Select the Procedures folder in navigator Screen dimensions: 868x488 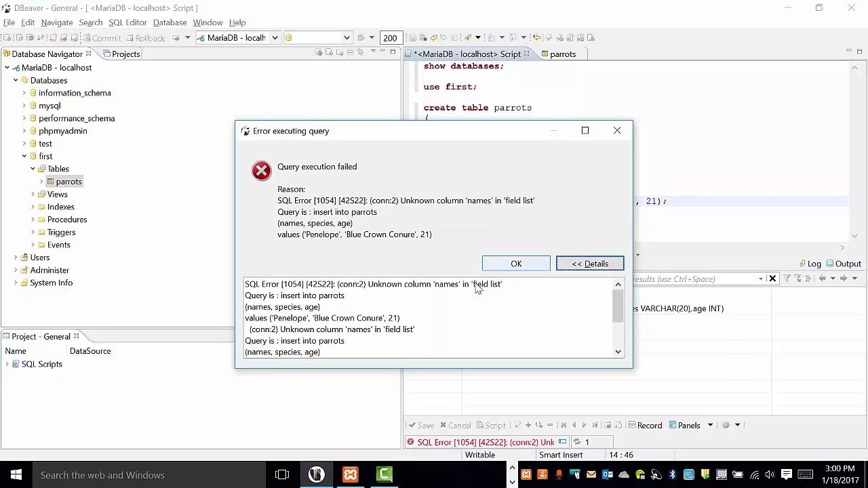tap(67, 220)
